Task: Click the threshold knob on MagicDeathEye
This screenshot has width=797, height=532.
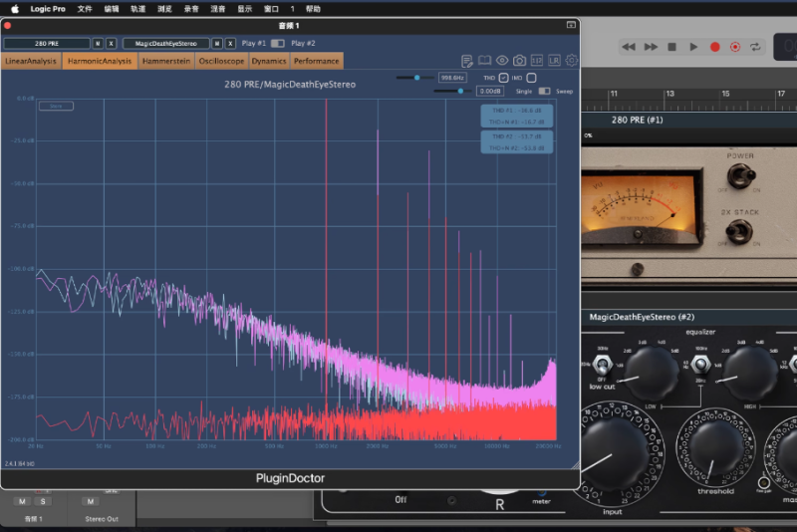Action: click(x=715, y=449)
